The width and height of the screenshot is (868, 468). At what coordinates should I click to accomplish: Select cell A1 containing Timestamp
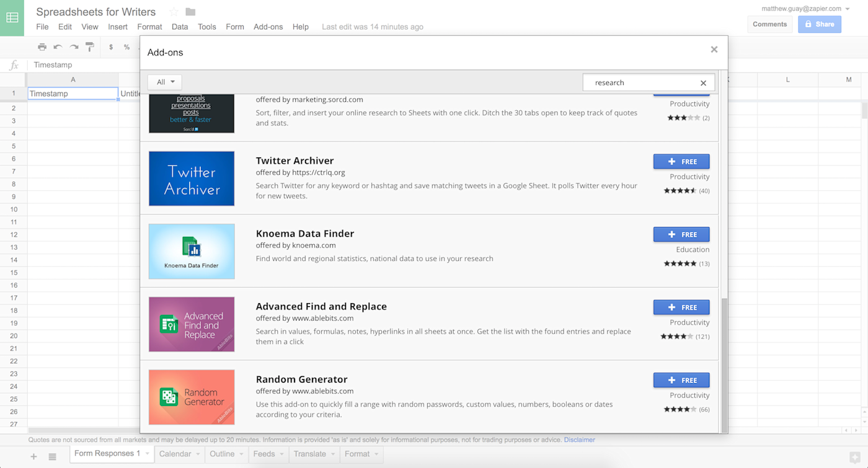73,94
